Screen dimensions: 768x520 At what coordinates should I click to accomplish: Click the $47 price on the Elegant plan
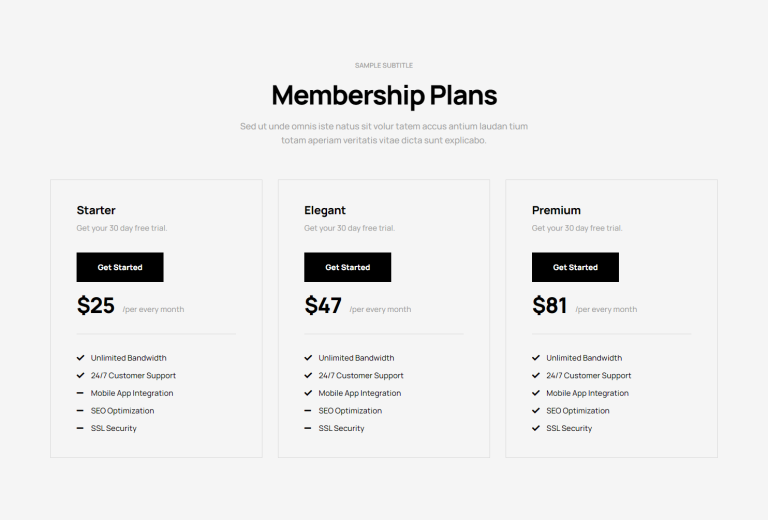(x=323, y=306)
